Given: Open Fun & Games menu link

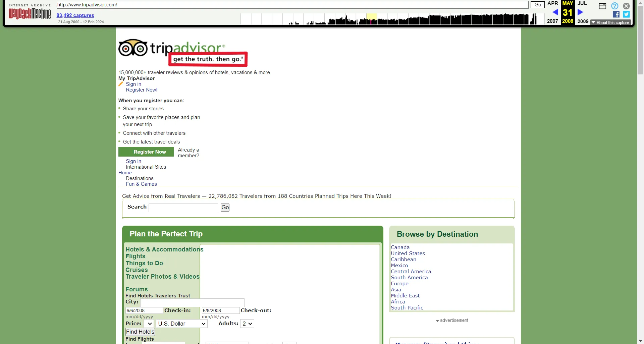Looking at the screenshot, I should click(141, 184).
